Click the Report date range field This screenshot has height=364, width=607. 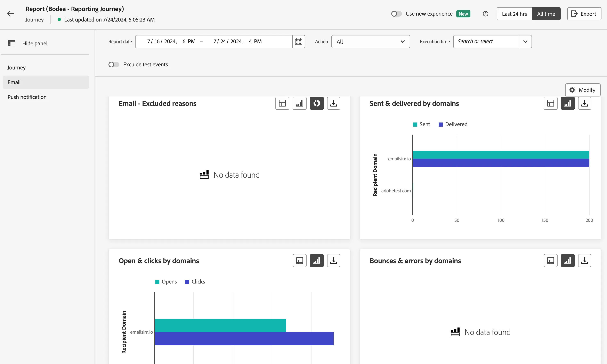pyautogui.click(x=214, y=41)
